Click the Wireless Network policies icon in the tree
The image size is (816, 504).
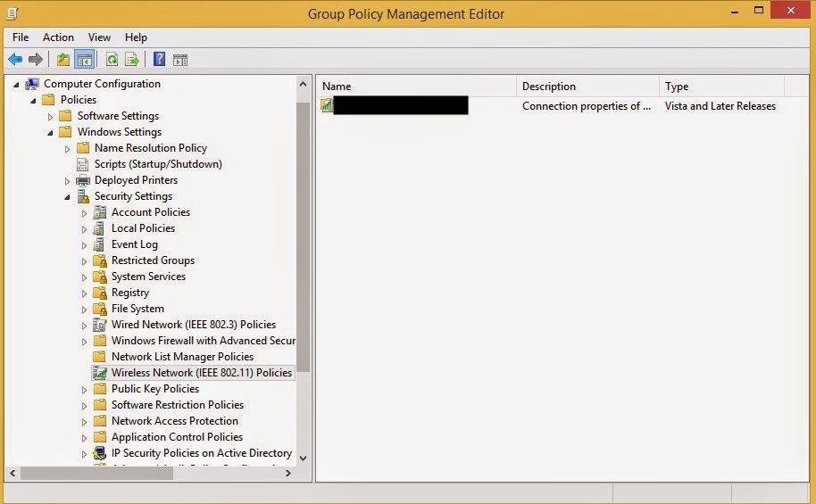[x=99, y=373]
